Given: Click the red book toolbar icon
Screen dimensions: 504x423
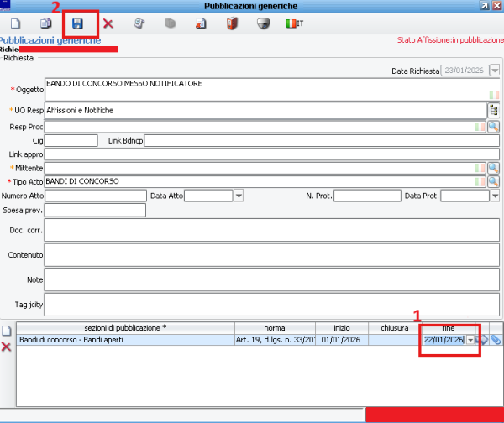Looking at the screenshot, I should [232, 23].
